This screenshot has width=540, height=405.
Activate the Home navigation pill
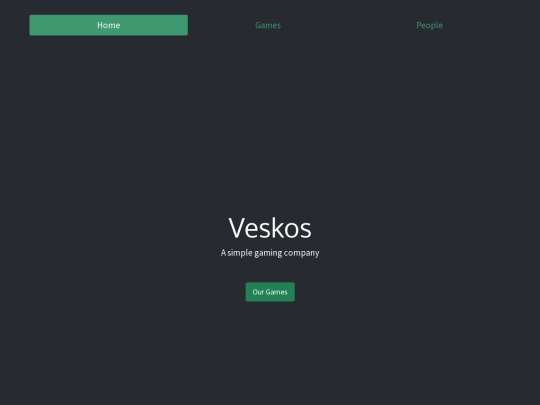coord(108,25)
